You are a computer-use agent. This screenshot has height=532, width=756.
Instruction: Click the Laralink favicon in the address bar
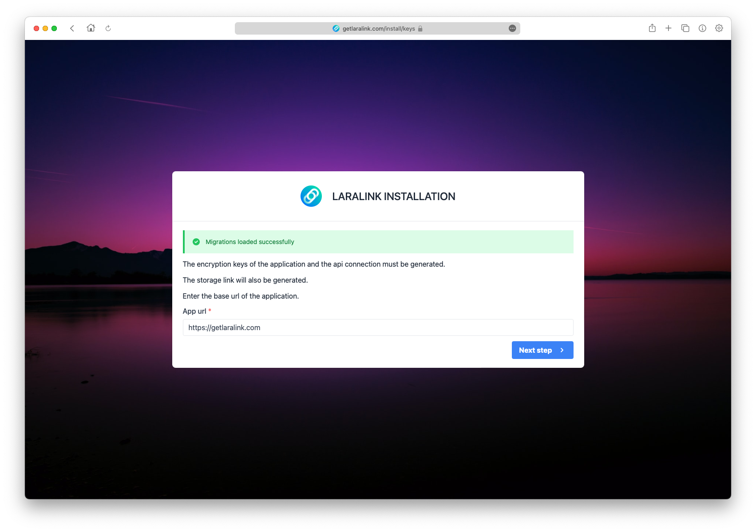click(x=336, y=28)
